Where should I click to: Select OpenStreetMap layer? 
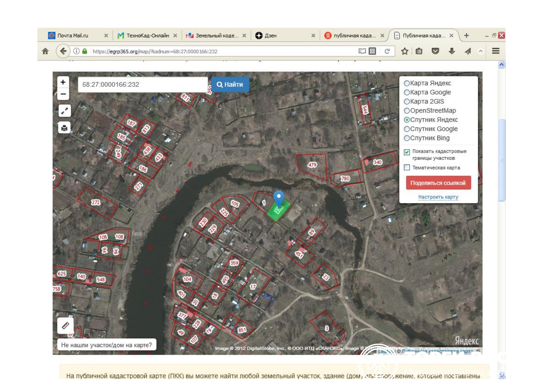point(407,111)
